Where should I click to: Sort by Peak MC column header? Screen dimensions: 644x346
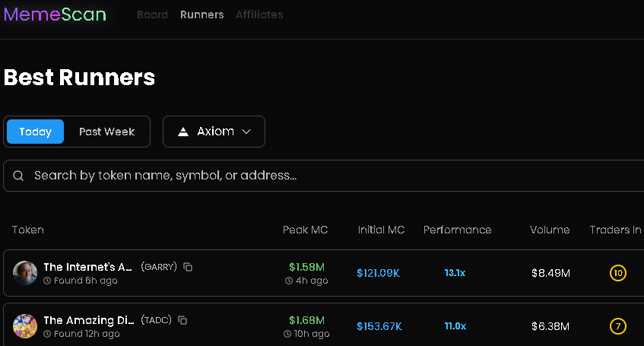tap(305, 230)
